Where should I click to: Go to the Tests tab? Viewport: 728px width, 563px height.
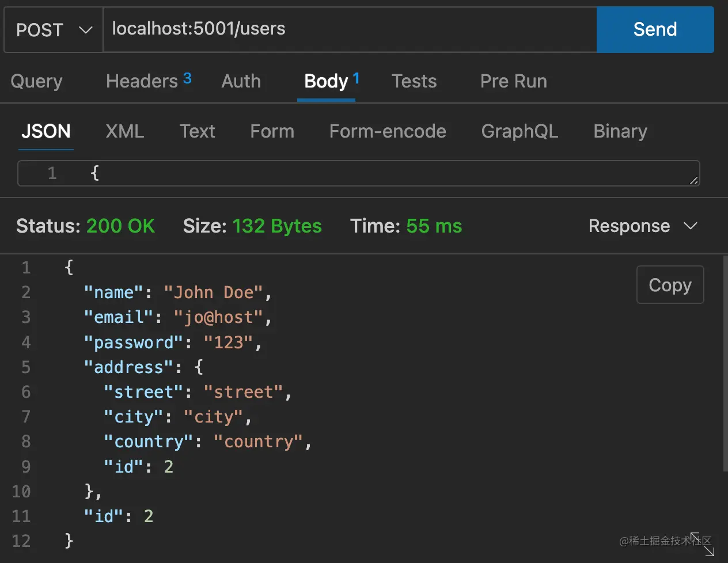[414, 81]
